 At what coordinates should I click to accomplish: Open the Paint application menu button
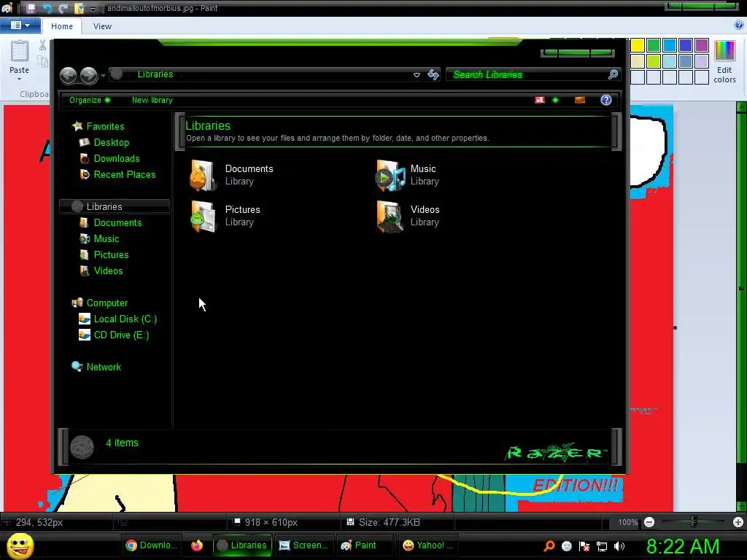(x=20, y=26)
